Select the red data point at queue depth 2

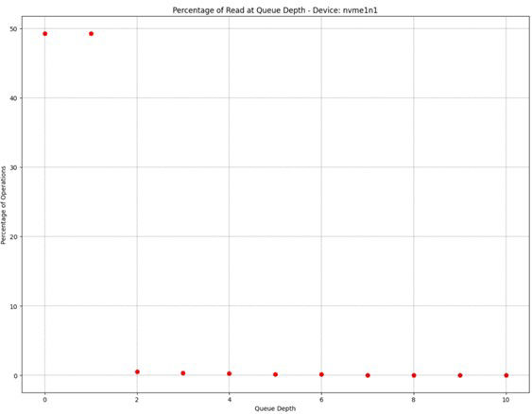137,371
